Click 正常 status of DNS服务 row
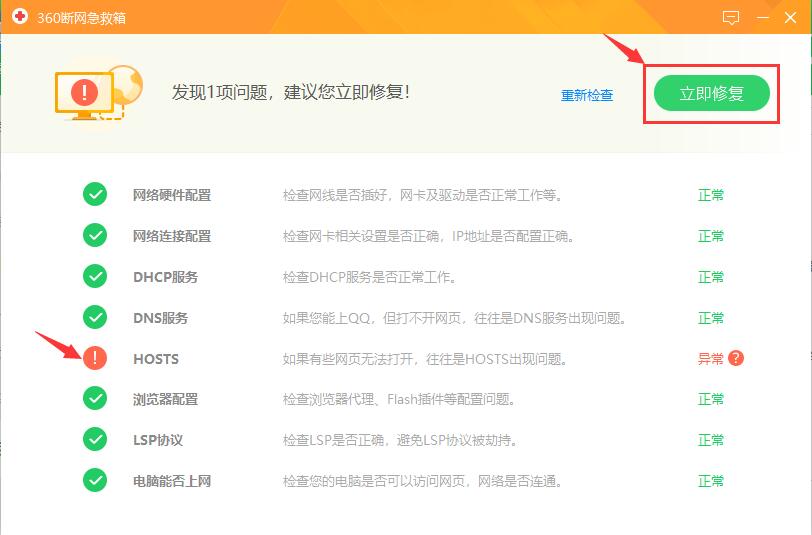812x535 pixels. tap(710, 318)
